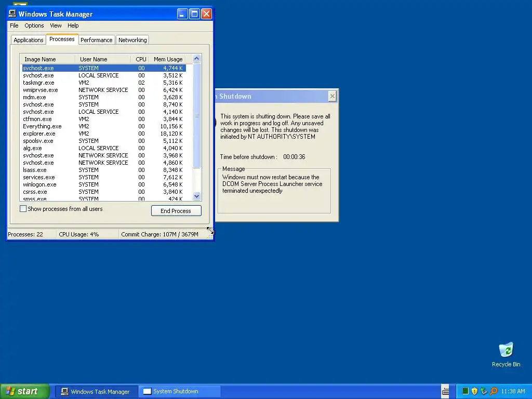Select the mdm.exe process row
This screenshot has width=532, height=399.
(104, 97)
